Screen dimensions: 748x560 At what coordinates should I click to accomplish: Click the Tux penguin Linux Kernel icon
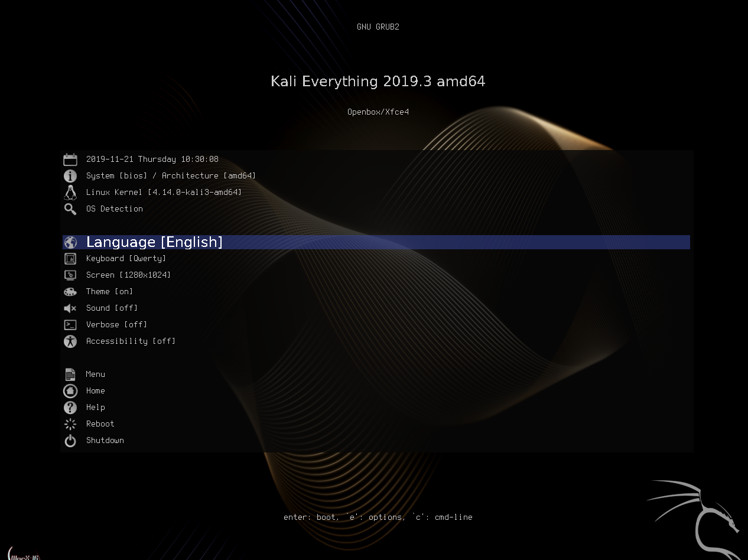70,193
